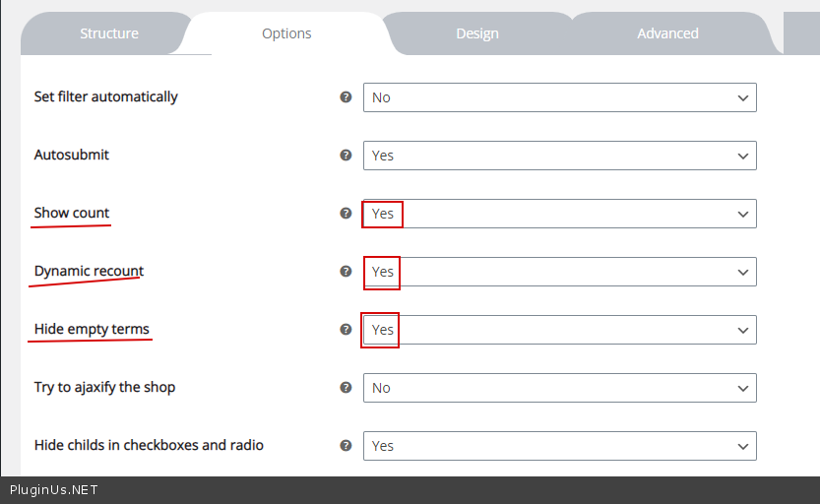Viewport: 820px width, 504px height.
Task: Switch to the Structure tab
Action: [x=109, y=33]
